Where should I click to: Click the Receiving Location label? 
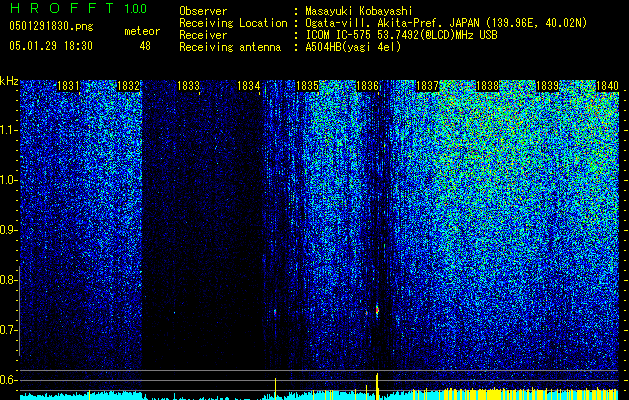coord(233,23)
